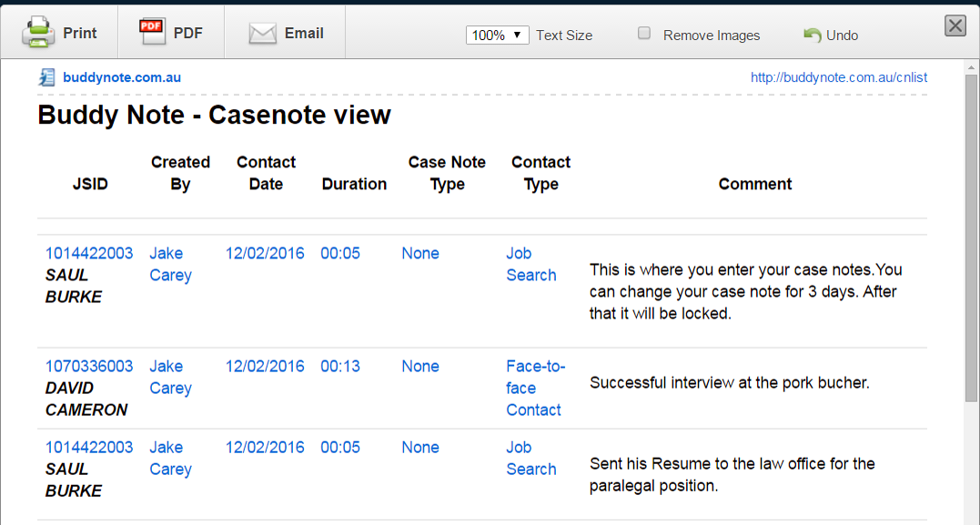Viewport: 980px width, 525px height.
Task: Click the printer icon
Action: point(38,33)
